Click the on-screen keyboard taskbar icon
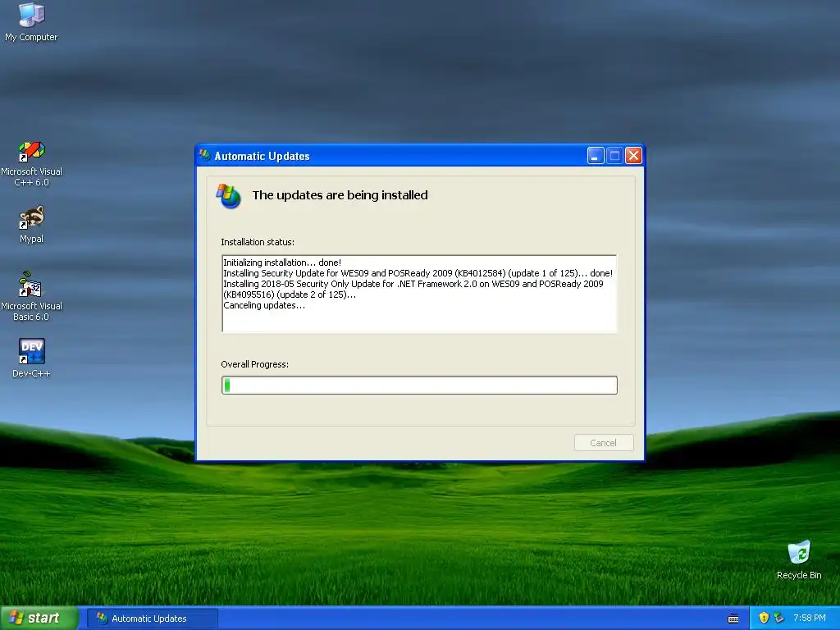The height and width of the screenshot is (630, 840). (733, 619)
